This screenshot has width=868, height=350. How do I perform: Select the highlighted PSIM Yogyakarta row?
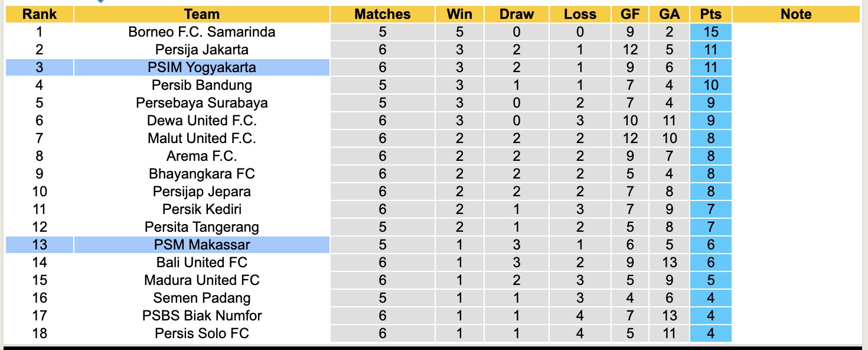click(x=201, y=67)
